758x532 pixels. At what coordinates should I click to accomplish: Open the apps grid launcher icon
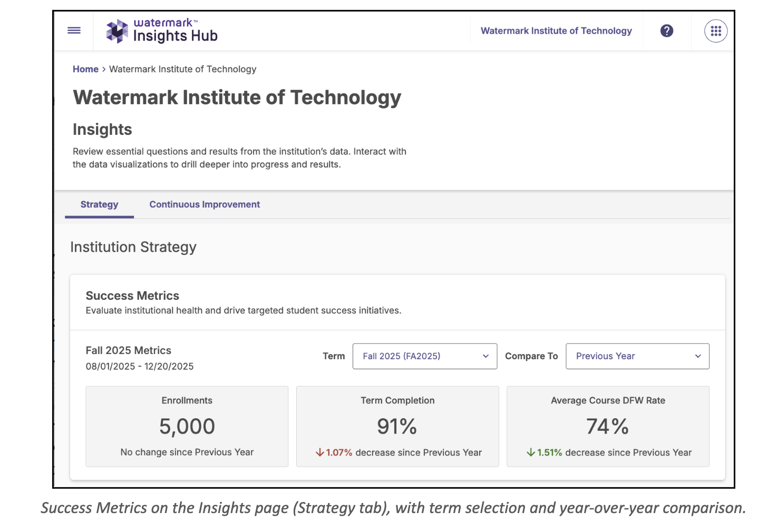716,31
